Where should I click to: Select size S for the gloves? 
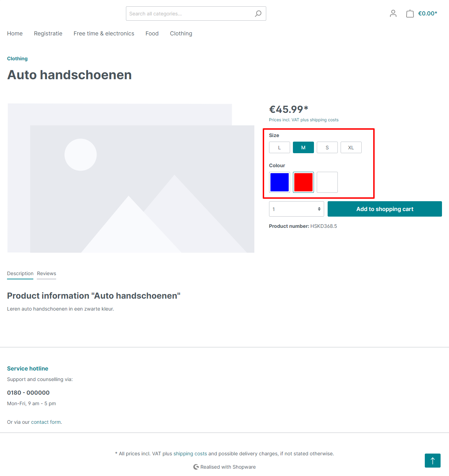click(327, 147)
